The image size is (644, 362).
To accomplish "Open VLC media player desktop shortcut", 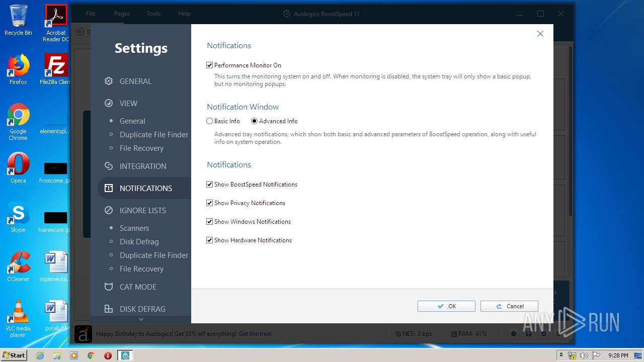I will (18, 319).
